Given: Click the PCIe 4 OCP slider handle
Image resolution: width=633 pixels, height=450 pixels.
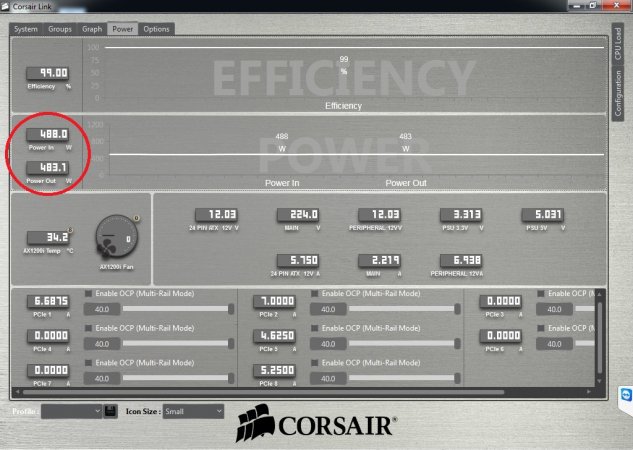Looking at the screenshot, I should [231, 343].
